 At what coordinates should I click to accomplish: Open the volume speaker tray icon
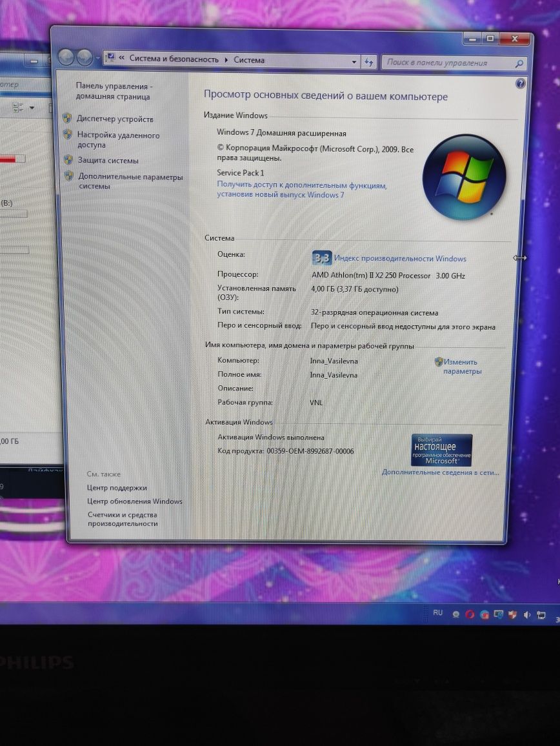click(526, 615)
